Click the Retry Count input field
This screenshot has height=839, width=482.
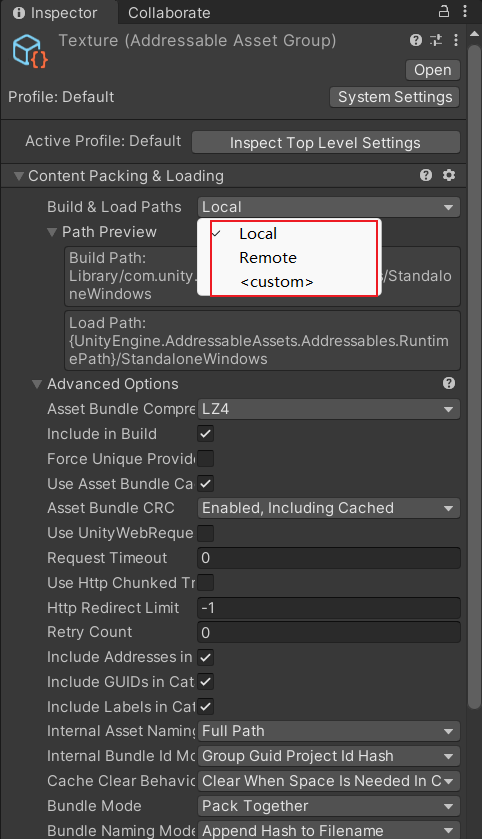click(328, 632)
